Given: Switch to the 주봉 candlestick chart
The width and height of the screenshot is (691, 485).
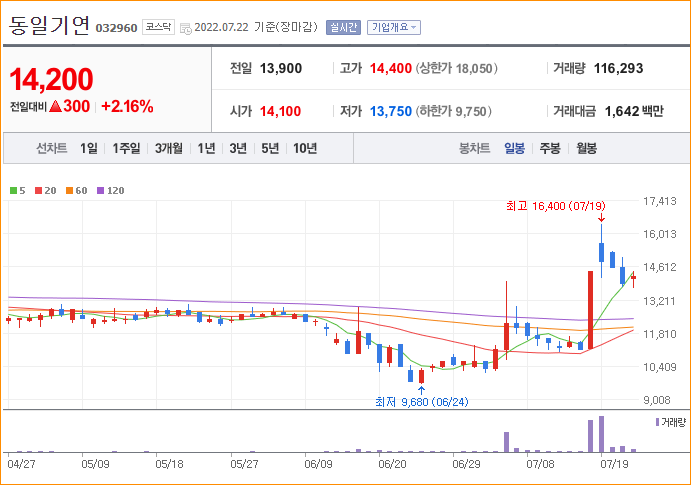Looking at the screenshot, I should pyautogui.click(x=550, y=148).
